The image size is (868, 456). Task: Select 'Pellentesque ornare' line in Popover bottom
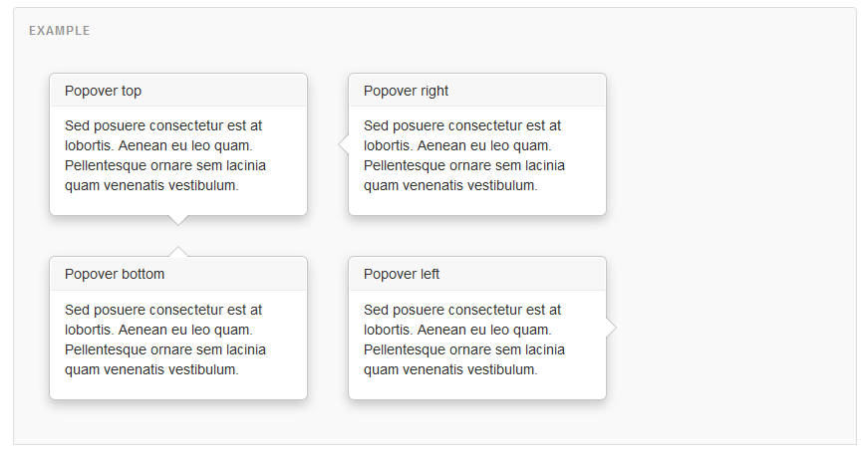pos(165,349)
